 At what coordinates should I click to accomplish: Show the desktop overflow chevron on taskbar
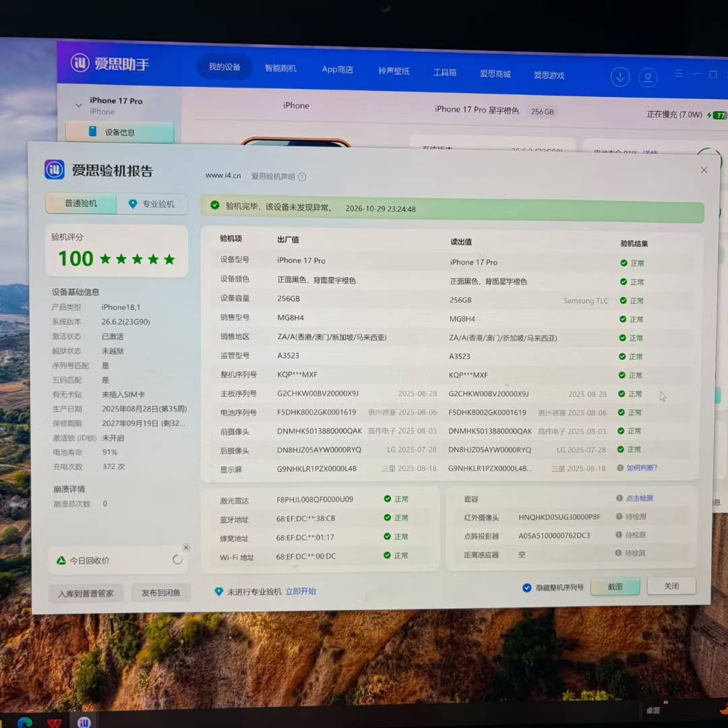(666, 702)
